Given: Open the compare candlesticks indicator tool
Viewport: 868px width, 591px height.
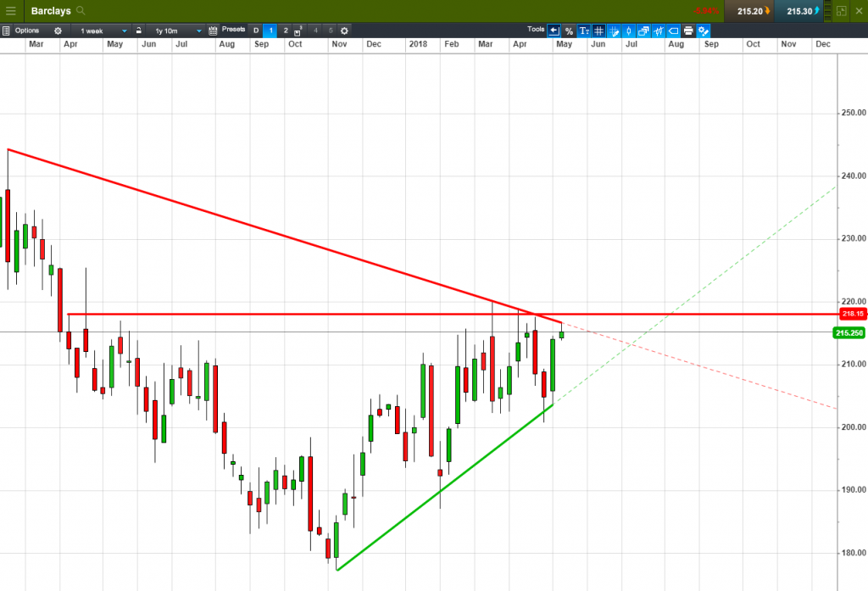Looking at the screenshot, I should [x=658, y=31].
